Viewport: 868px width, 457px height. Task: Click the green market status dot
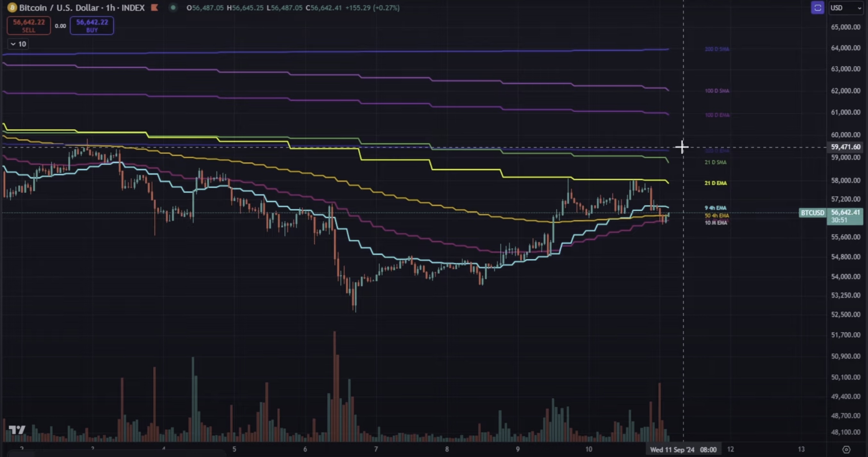[173, 7]
